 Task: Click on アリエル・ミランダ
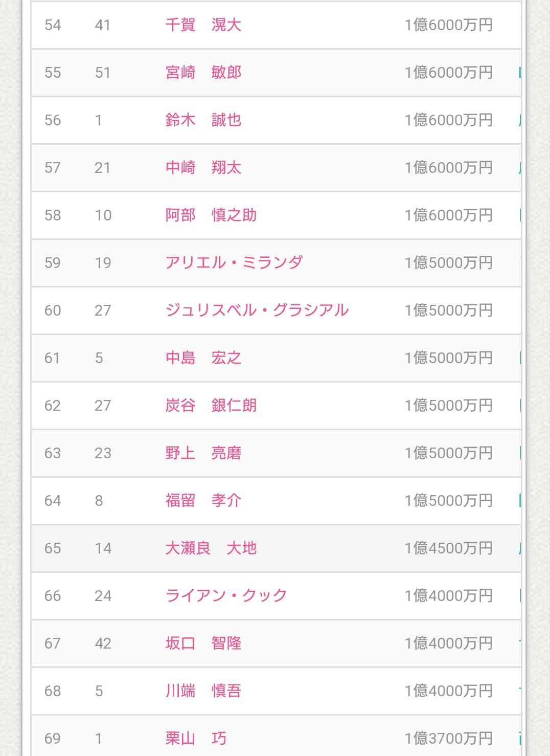(x=234, y=263)
